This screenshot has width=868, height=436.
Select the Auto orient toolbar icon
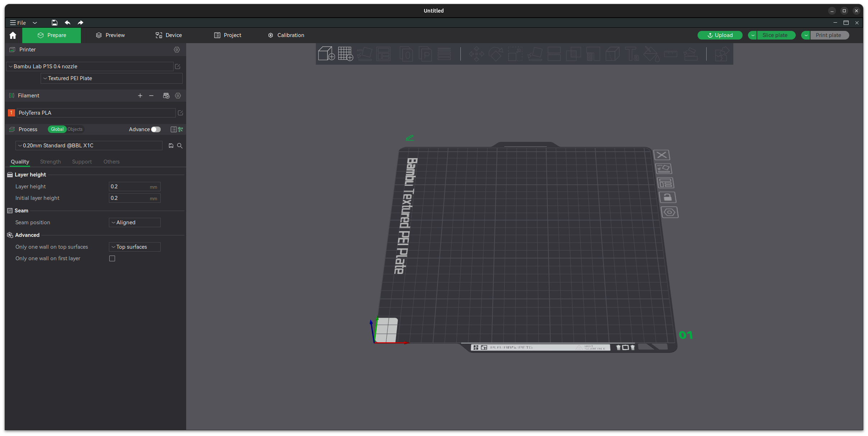coord(364,54)
